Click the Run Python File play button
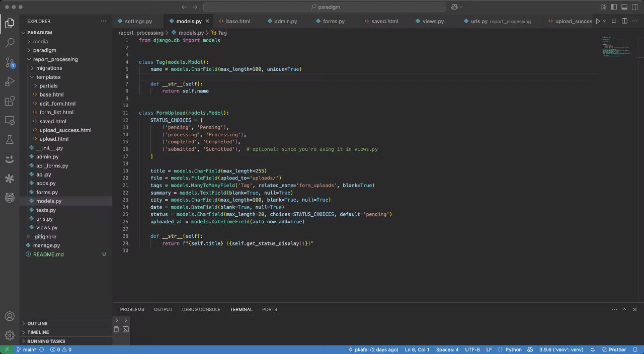Screen dimensions: 644x354 click(x=598, y=21)
